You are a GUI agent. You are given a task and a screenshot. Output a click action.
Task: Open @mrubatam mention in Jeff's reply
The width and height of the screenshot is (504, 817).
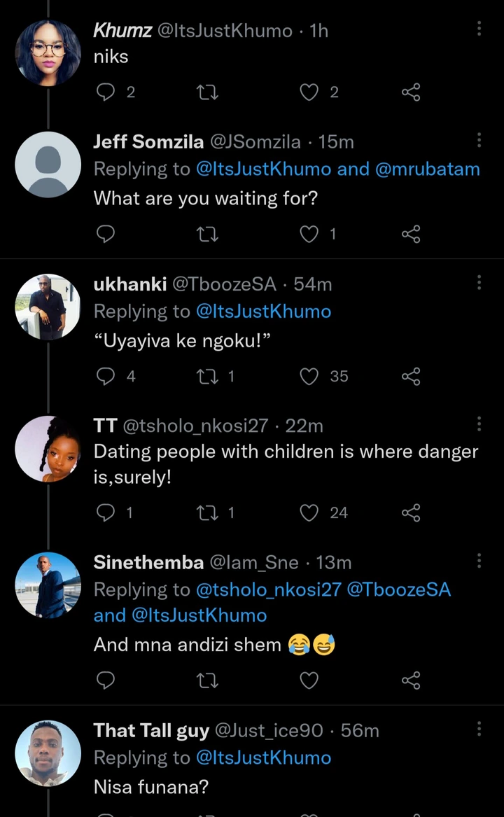click(428, 169)
